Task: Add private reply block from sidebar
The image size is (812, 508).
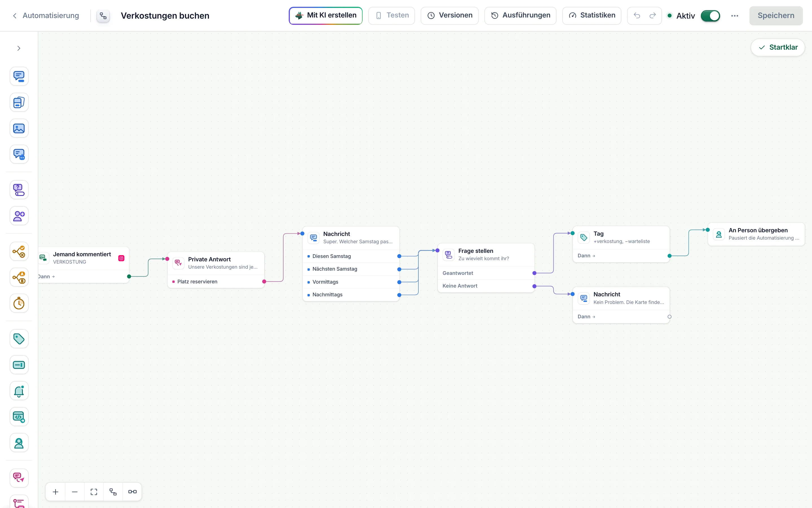Action: point(19,478)
